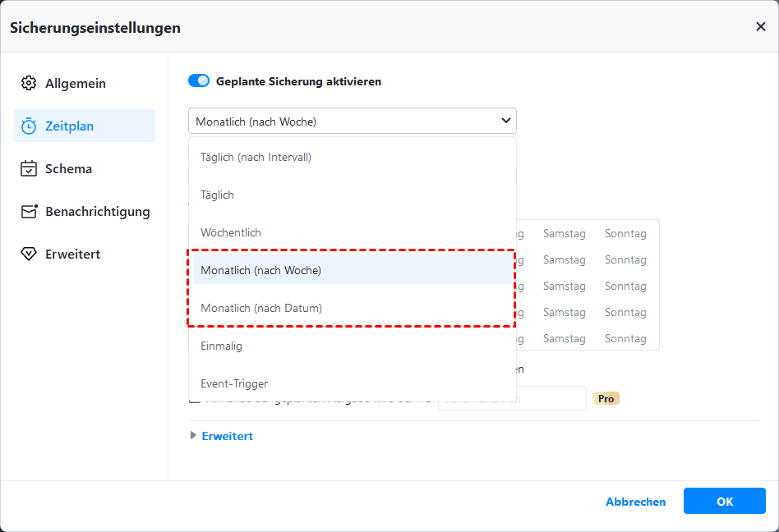
Task: Select the Wöchentlich schedule option
Action: (231, 232)
